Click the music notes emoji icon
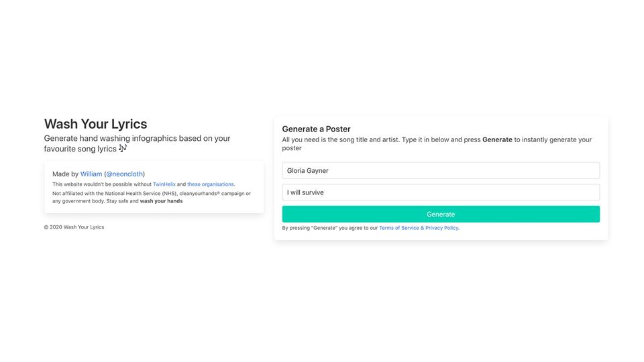The width and height of the screenshot is (644, 362). [x=123, y=148]
